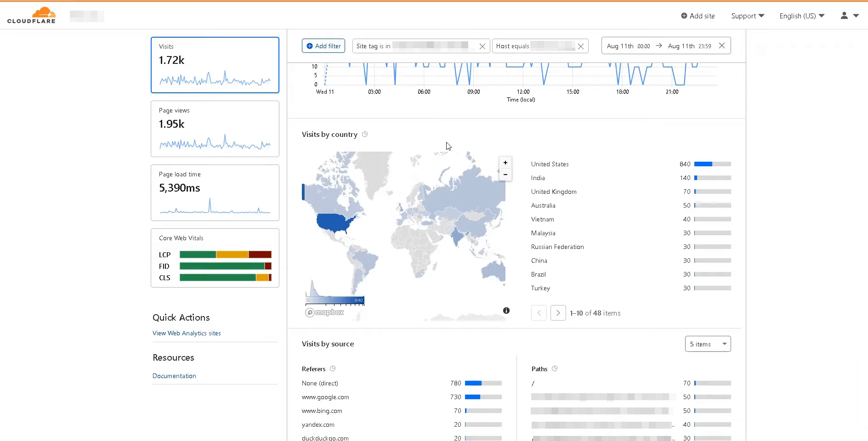Remove the Host equals filter
The image size is (868, 441).
click(x=580, y=46)
